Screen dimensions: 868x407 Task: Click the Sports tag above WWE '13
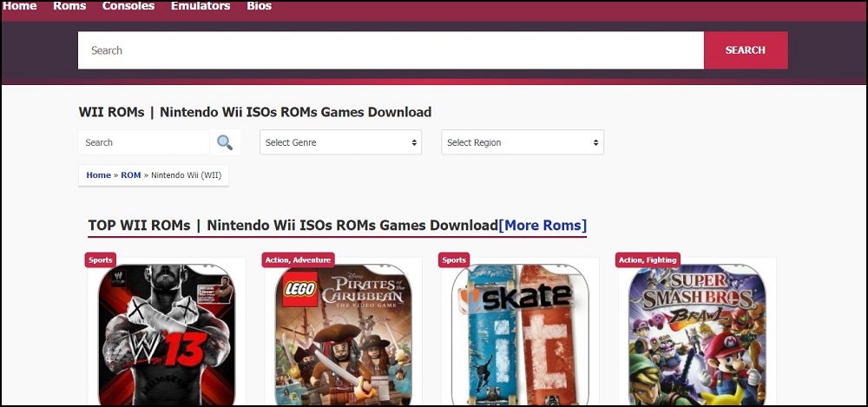click(101, 259)
